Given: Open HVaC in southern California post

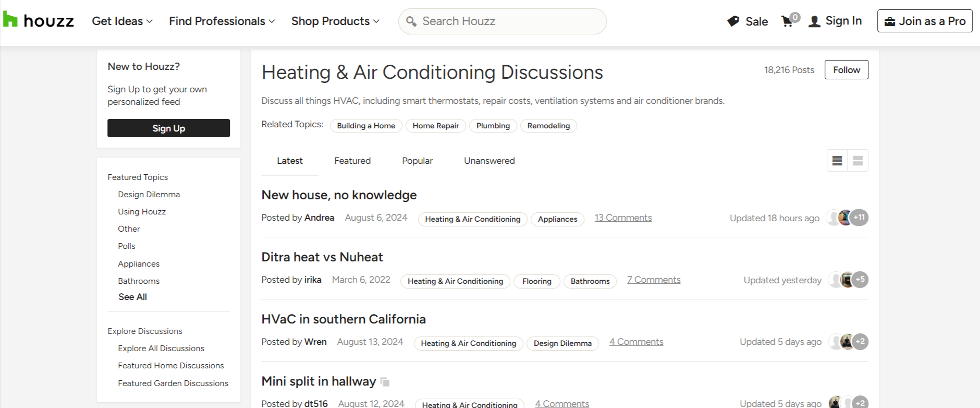Looking at the screenshot, I should (x=344, y=319).
